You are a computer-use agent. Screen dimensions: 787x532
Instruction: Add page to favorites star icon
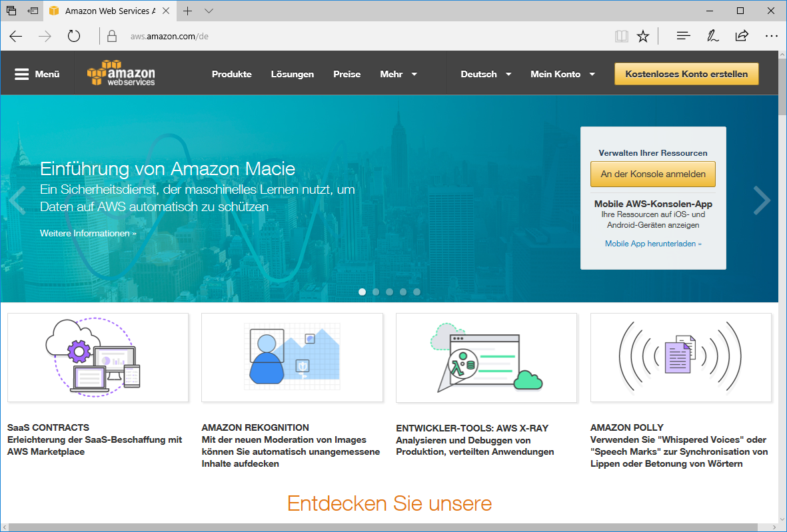pos(642,36)
